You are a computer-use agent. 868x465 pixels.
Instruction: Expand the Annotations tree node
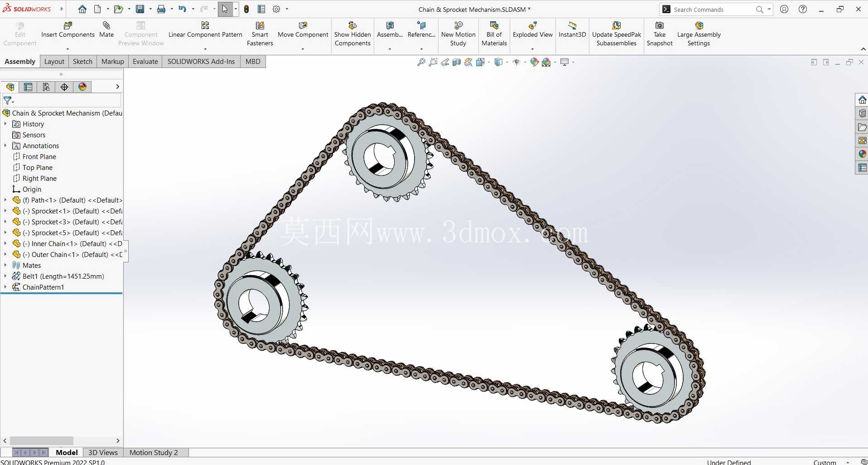click(x=5, y=145)
